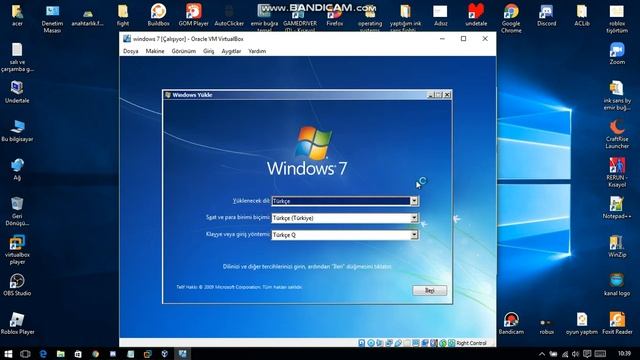Select the ACLib folder icon
The height and width of the screenshot is (360, 640).
[582, 15]
